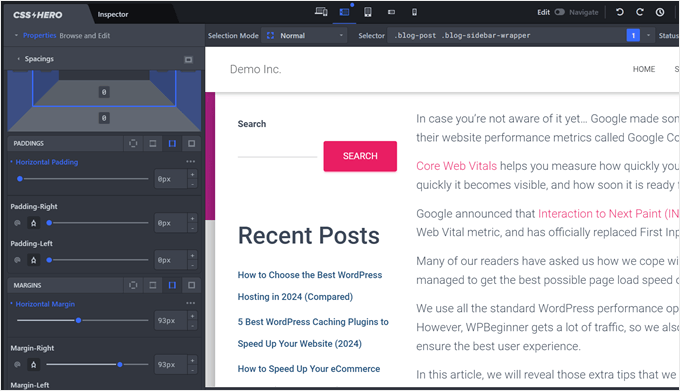Screen dimensions: 680x391
Task: Decrease Margin-Right with minus stepper
Action: pyautogui.click(x=193, y=370)
